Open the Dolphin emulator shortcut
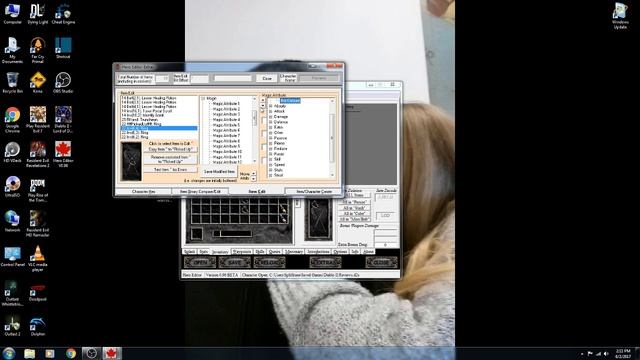Screen dimensions: 640x360 pos(38,326)
